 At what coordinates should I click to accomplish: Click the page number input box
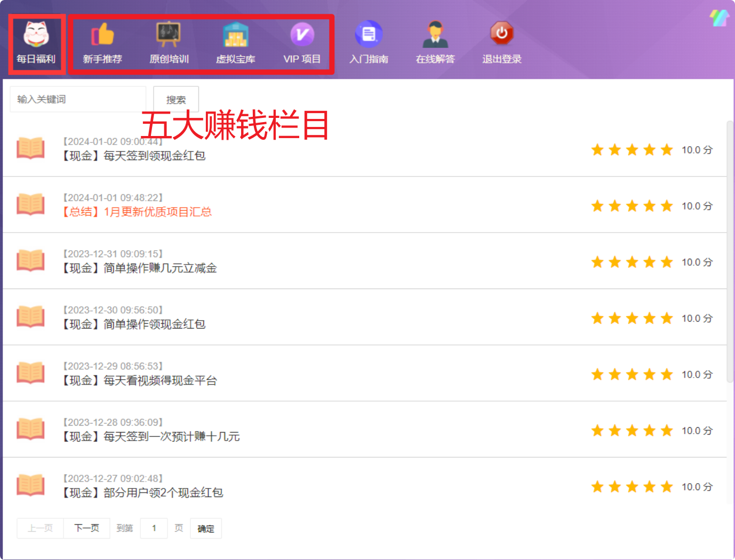[x=154, y=528]
